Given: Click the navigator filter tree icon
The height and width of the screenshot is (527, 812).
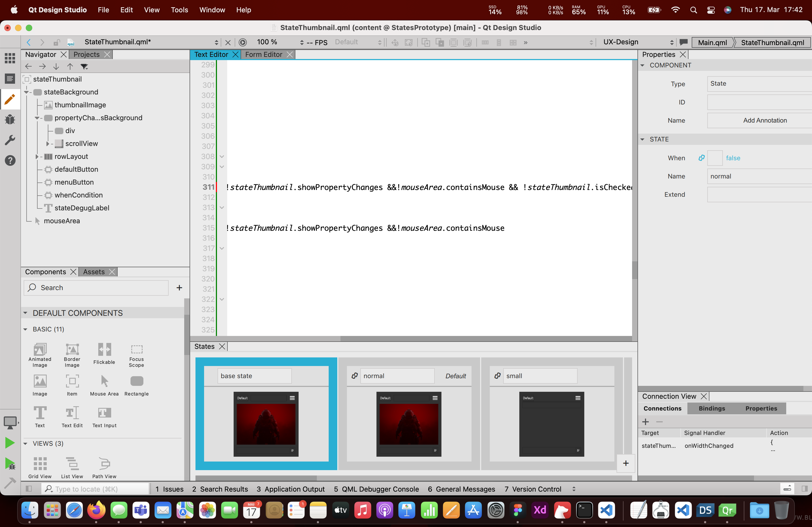Looking at the screenshot, I should (x=84, y=67).
